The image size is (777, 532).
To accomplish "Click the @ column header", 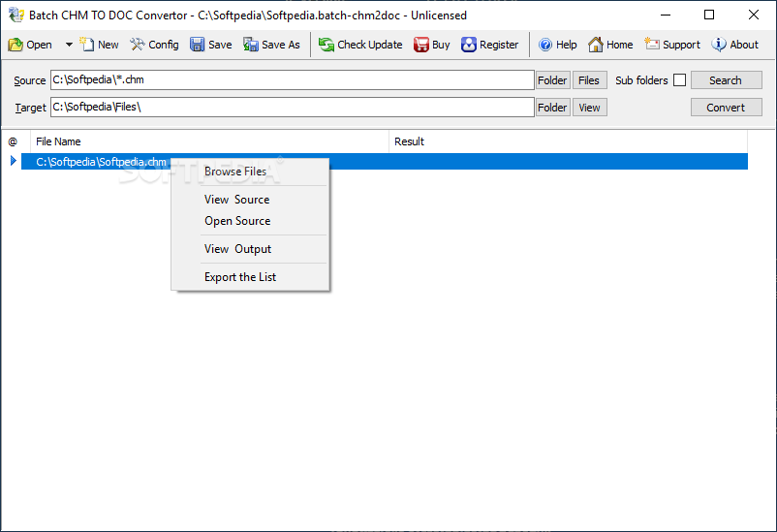I will pyautogui.click(x=14, y=141).
